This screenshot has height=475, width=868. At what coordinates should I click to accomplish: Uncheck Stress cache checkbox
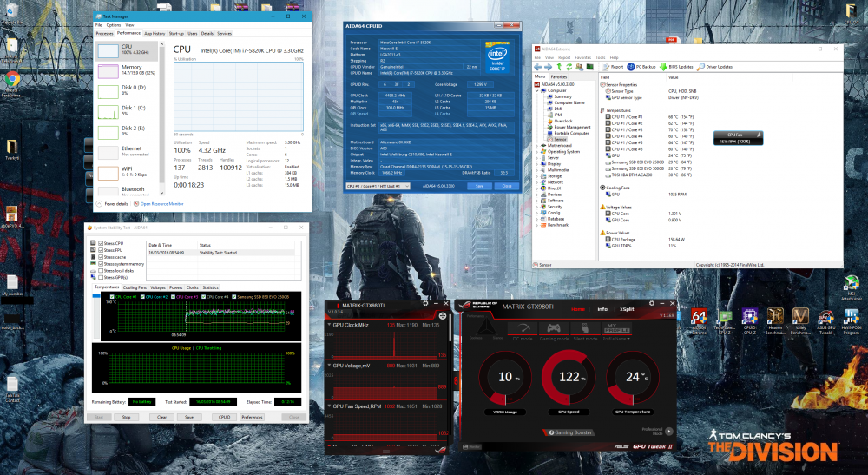click(101, 257)
